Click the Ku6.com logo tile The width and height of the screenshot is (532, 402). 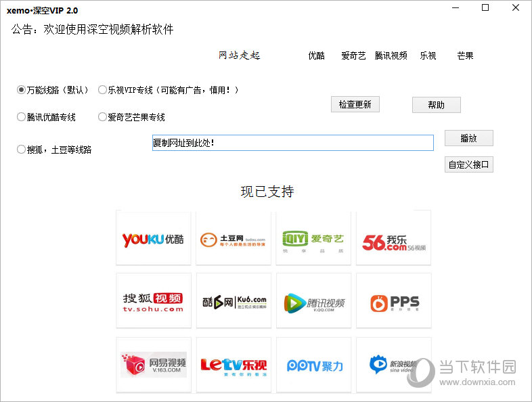pyautogui.click(x=234, y=300)
